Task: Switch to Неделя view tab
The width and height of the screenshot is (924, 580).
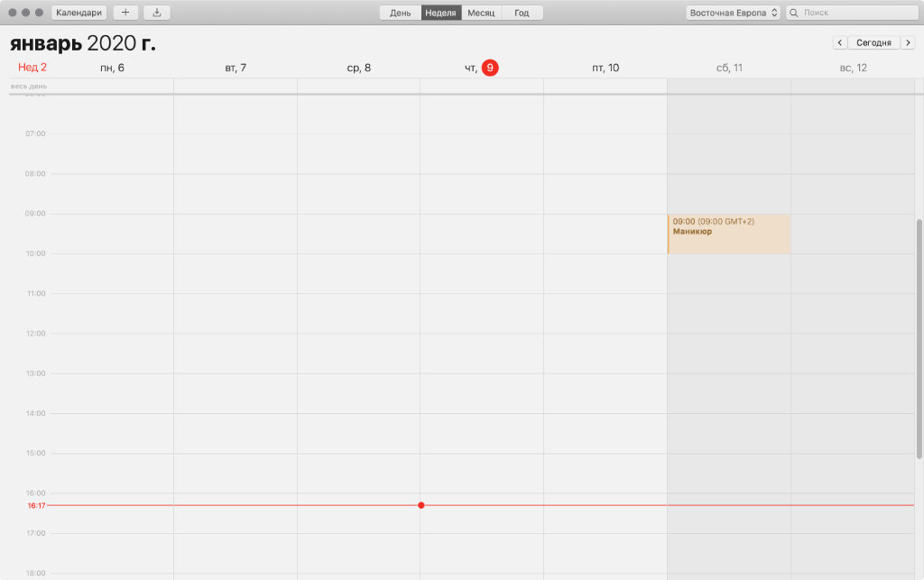Action: [x=441, y=13]
